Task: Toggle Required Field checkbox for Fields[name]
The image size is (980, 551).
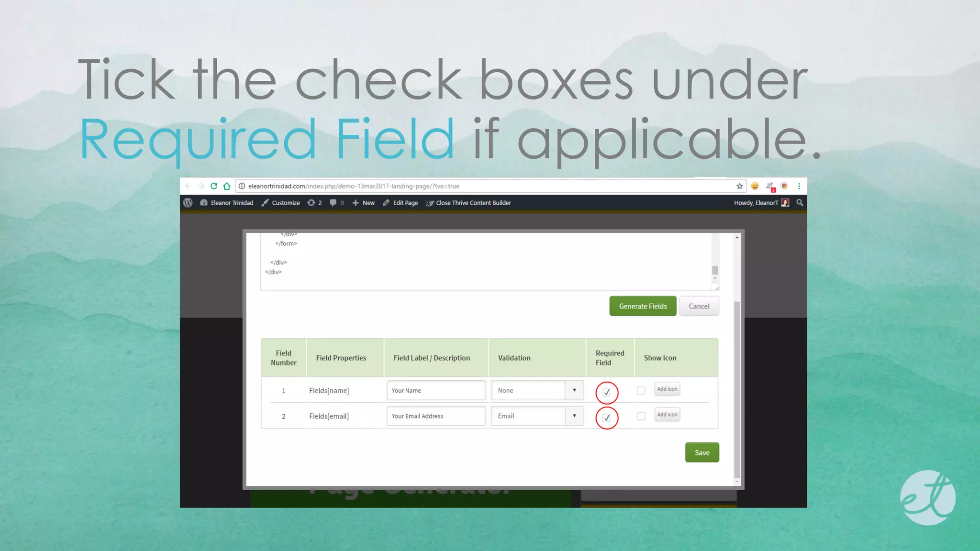Action: click(607, 392)
